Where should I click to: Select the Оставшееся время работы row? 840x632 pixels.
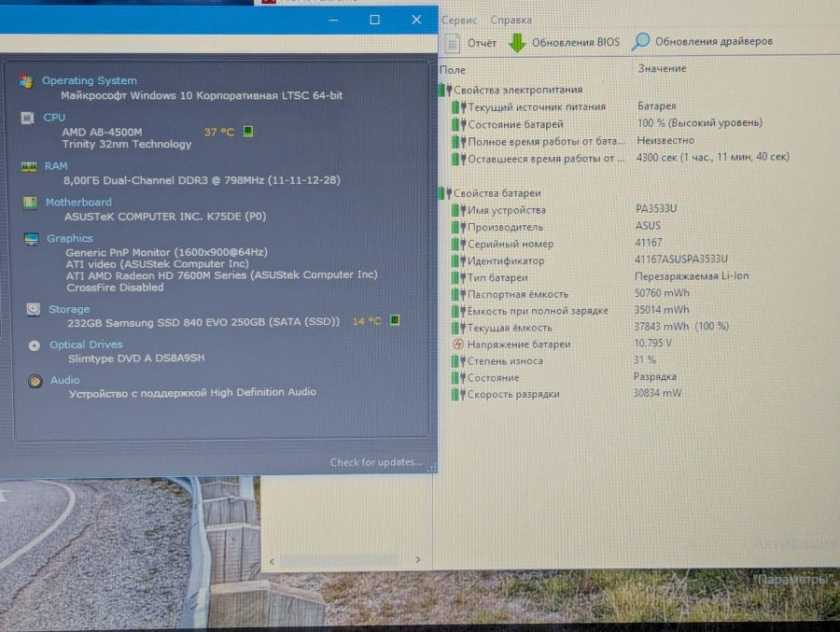[621, 158]
